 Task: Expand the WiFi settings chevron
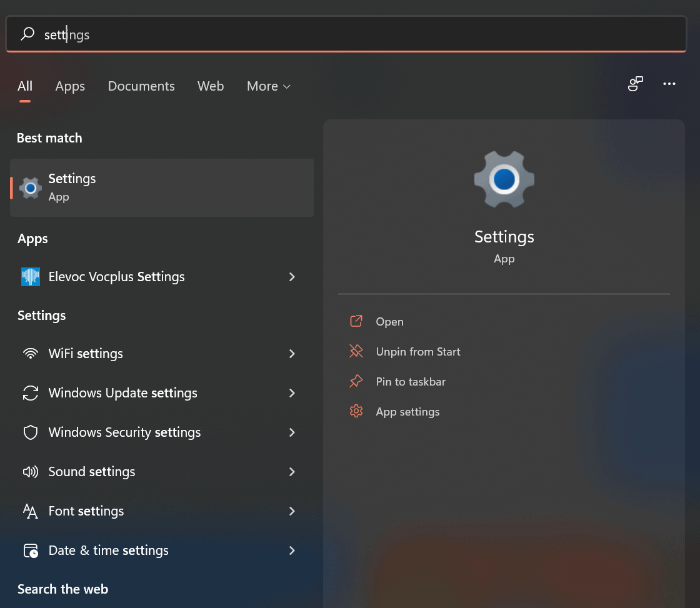(292, 354)
